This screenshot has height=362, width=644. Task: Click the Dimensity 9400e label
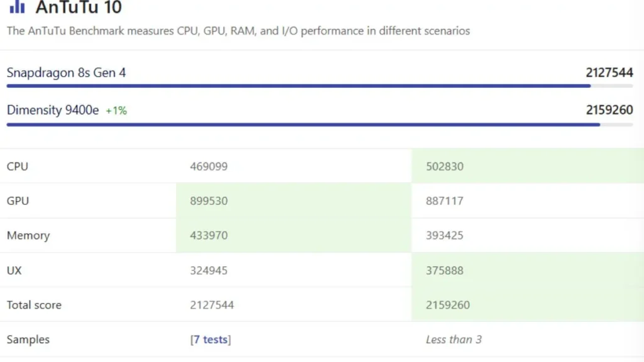[53, 110]
